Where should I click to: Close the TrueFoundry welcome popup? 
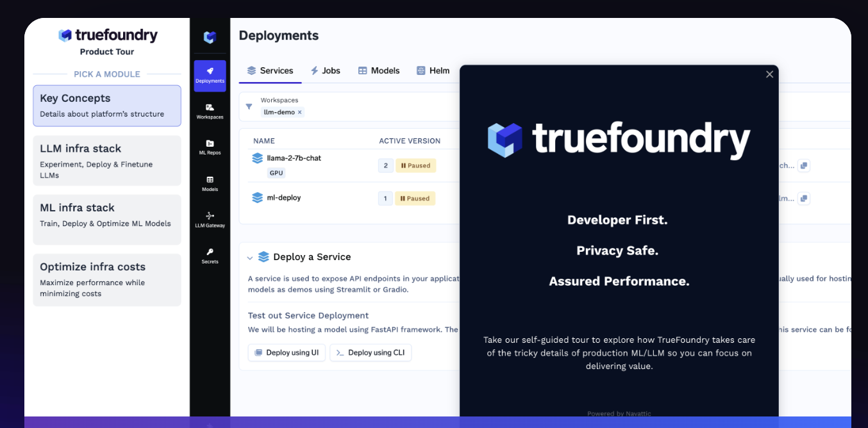pyautogui.click(x=769, y=74)
